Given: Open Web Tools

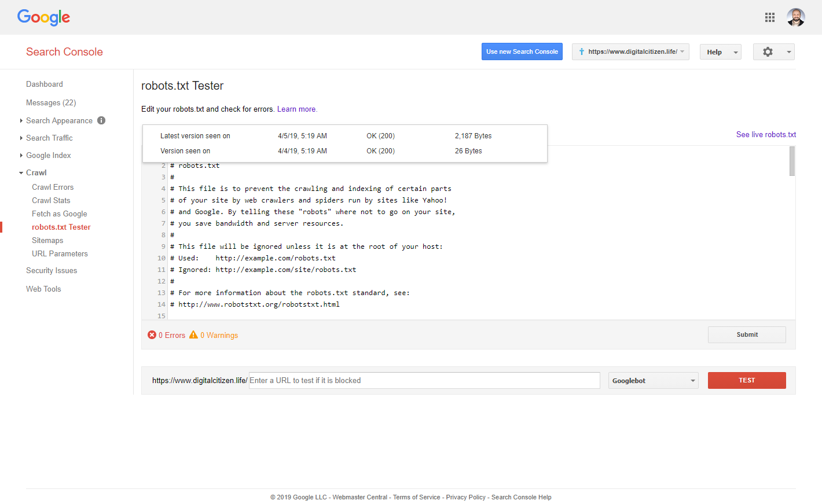Looking at the screenshot, I should (x=43, y=289).
